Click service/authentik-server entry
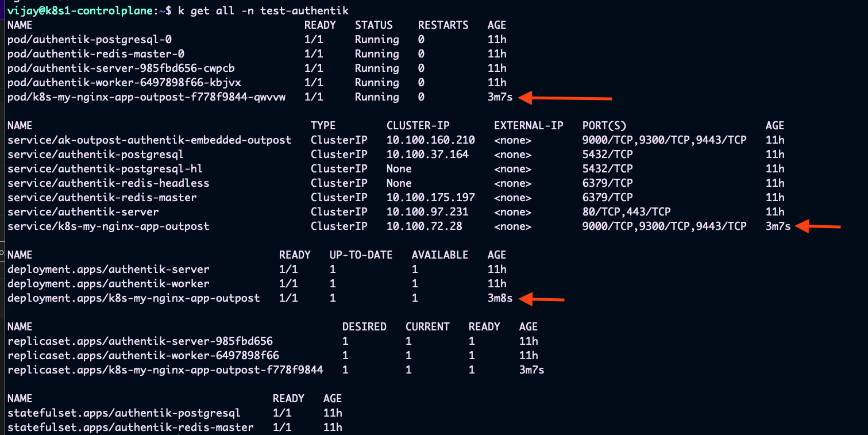Viewport: 868px width, 435px height. coord(83,212)
